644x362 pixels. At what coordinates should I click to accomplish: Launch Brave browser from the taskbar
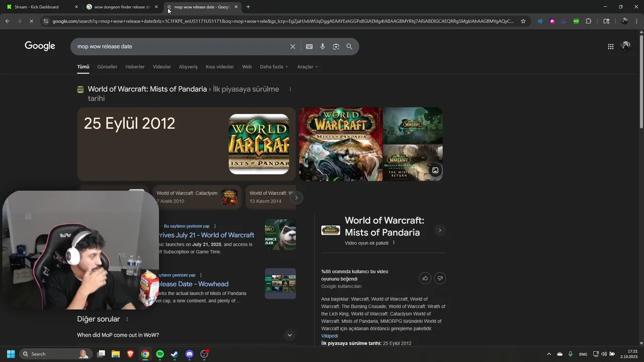click(131, 354)
